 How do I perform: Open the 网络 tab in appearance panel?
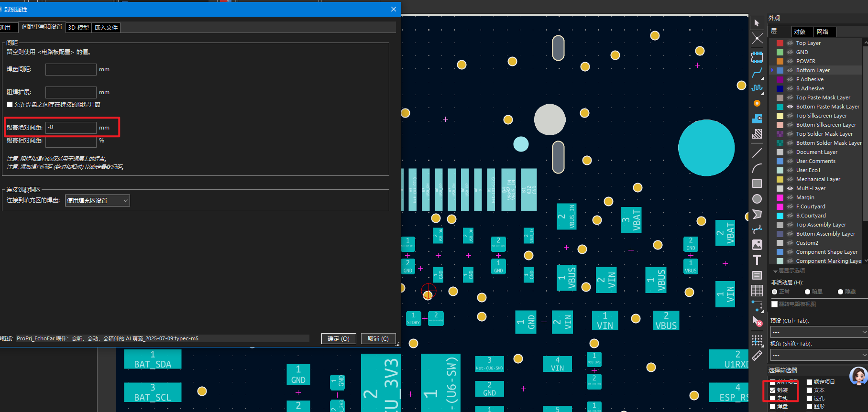pyautogui.click(x=823, y=32)
